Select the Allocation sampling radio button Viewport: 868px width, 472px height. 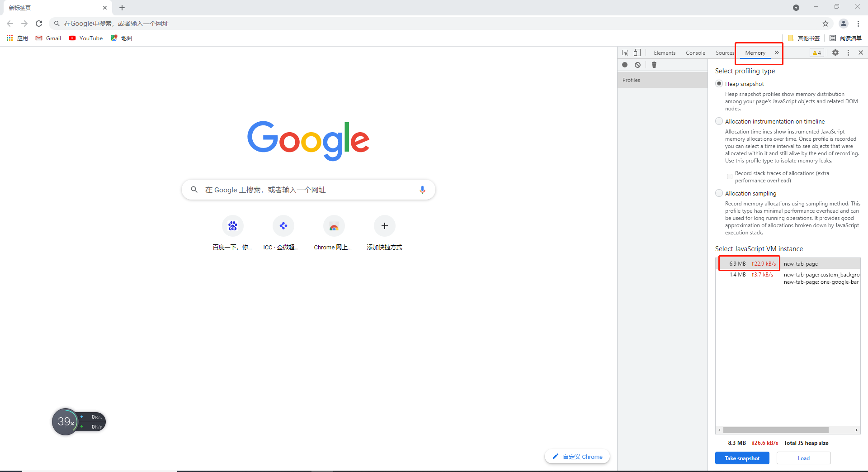[719, 193]
